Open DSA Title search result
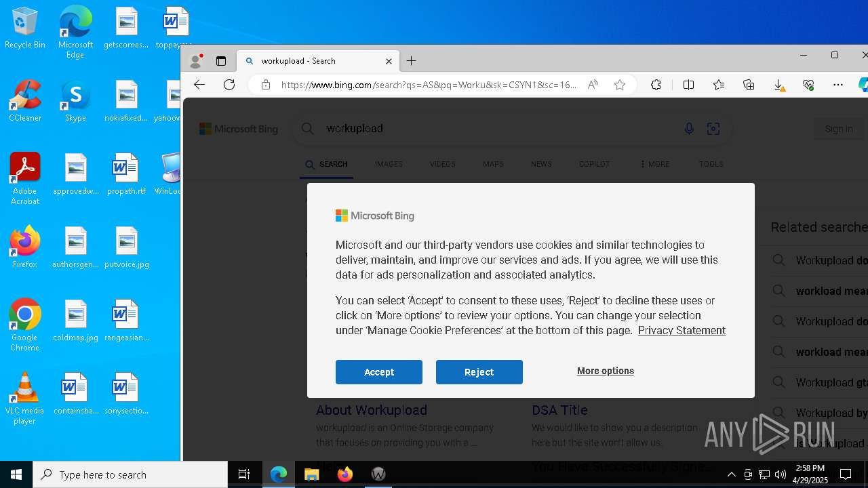Screen dimensions: 868x488 tap(559, 410)
